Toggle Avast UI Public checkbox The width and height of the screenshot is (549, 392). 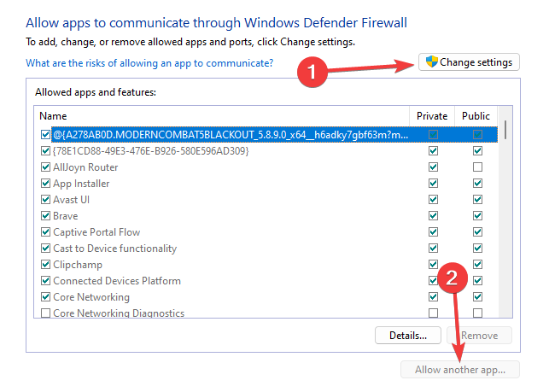click(x=477, y=200)
